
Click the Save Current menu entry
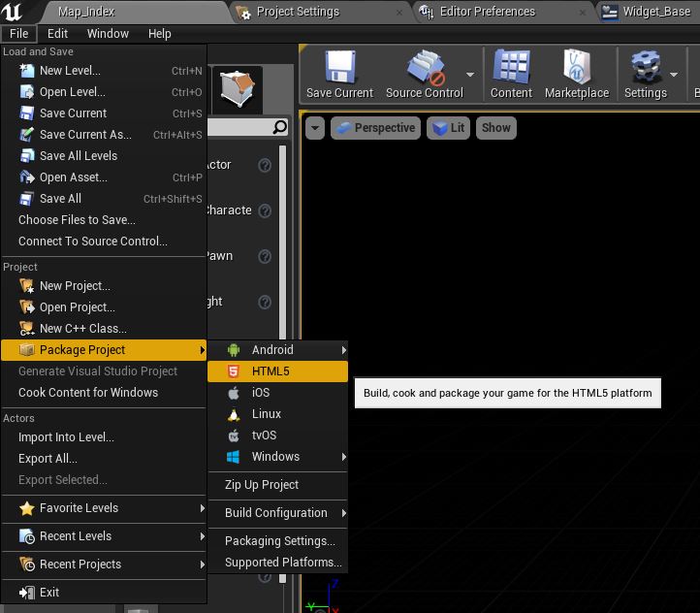pyautogui.click(x=104, y=113)
